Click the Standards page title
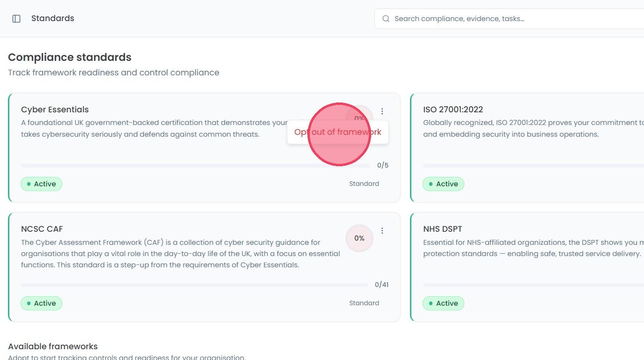 (x=53, y=18)
